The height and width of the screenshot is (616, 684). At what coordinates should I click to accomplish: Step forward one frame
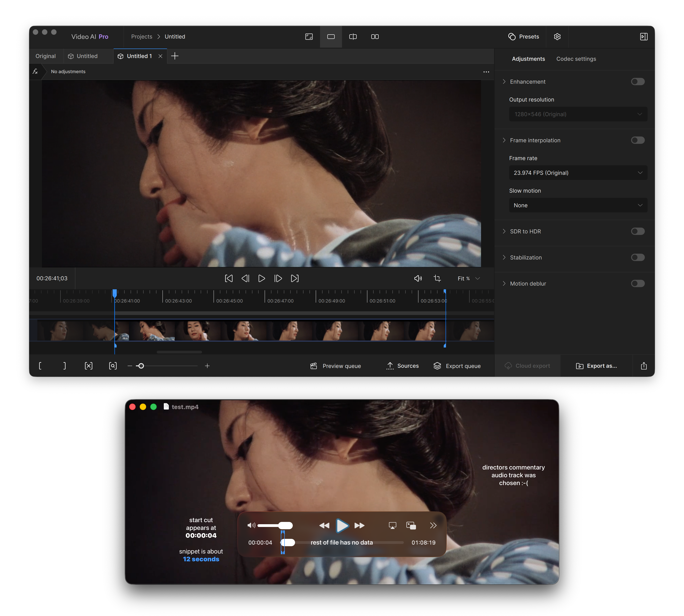click(x=278, y=278)
